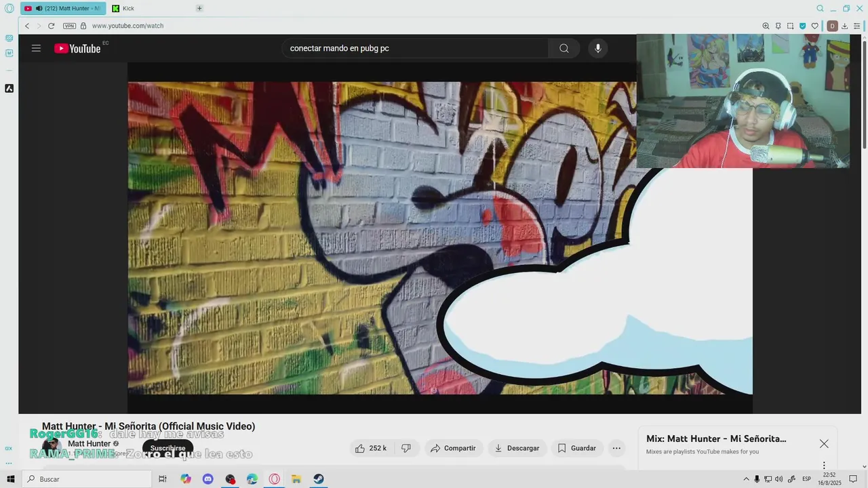Switch to the Matt Hunter YouTube tab
868x488 pixels.
[x=63, y=8]
